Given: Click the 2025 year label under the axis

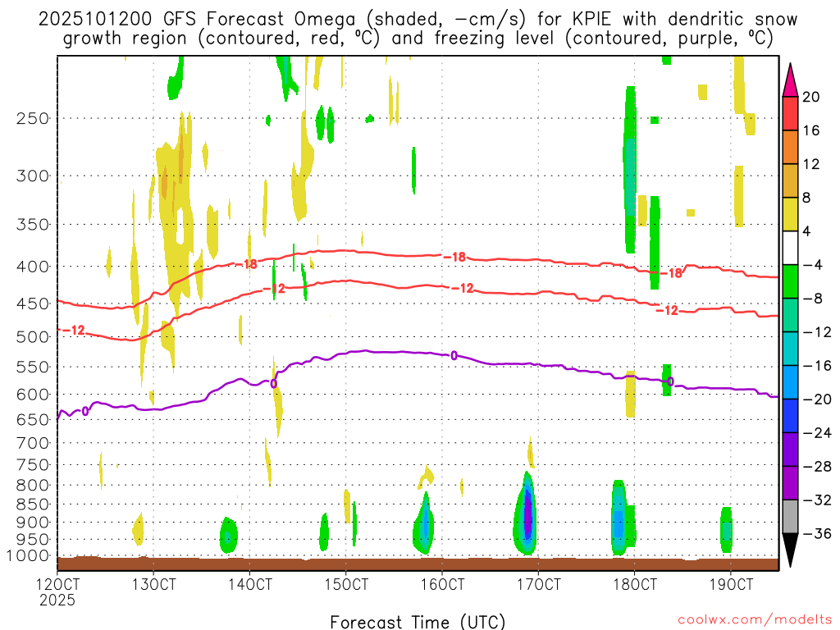Looking at the screenshot, I should click(x=57, y=600).
